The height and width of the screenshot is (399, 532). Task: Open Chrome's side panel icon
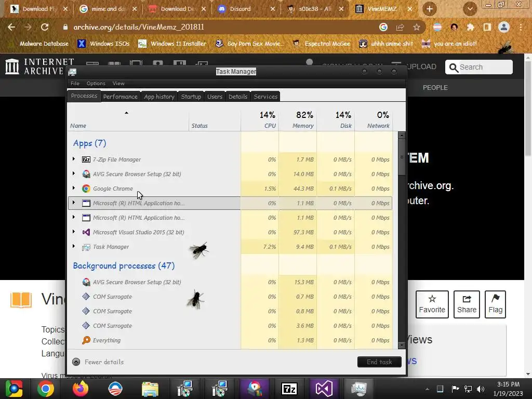(487, 27)
